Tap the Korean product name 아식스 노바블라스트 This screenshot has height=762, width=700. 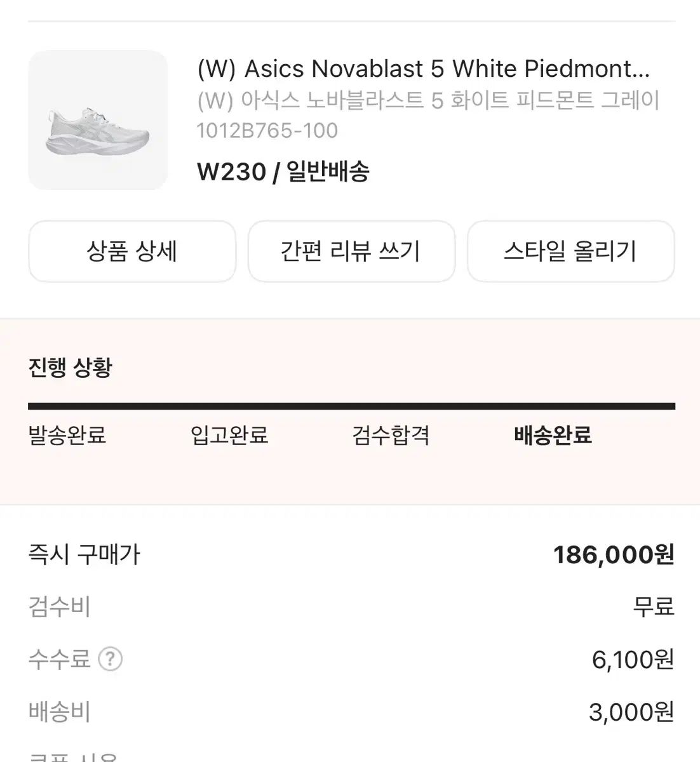pos(428,100)
